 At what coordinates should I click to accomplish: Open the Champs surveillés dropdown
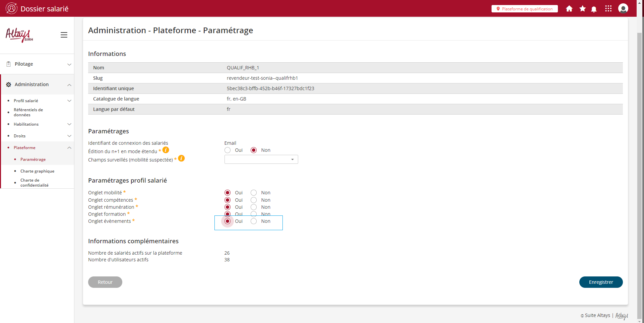[261, 159]
